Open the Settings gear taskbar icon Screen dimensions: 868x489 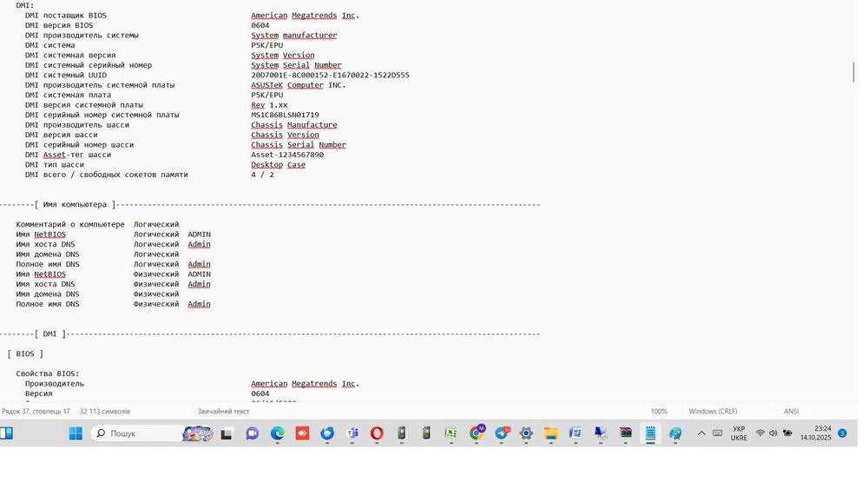[x=526, y=433]
